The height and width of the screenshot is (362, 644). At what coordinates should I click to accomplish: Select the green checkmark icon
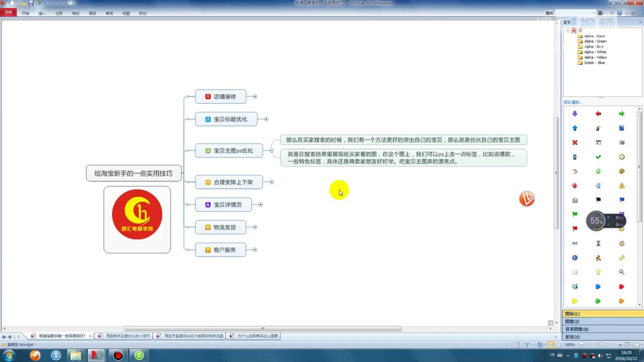click(x=598, y=157)
